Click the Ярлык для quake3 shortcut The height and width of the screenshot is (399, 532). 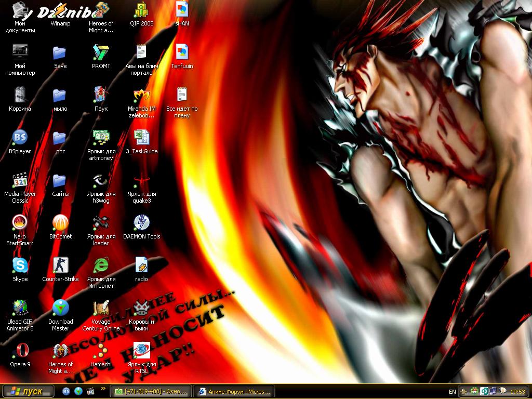click(x=141, y=188)
